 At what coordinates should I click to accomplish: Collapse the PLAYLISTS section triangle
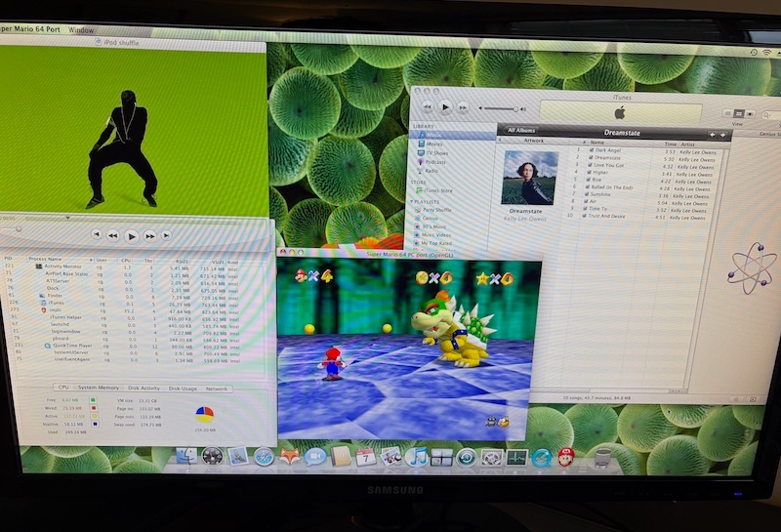pos(411,202)
